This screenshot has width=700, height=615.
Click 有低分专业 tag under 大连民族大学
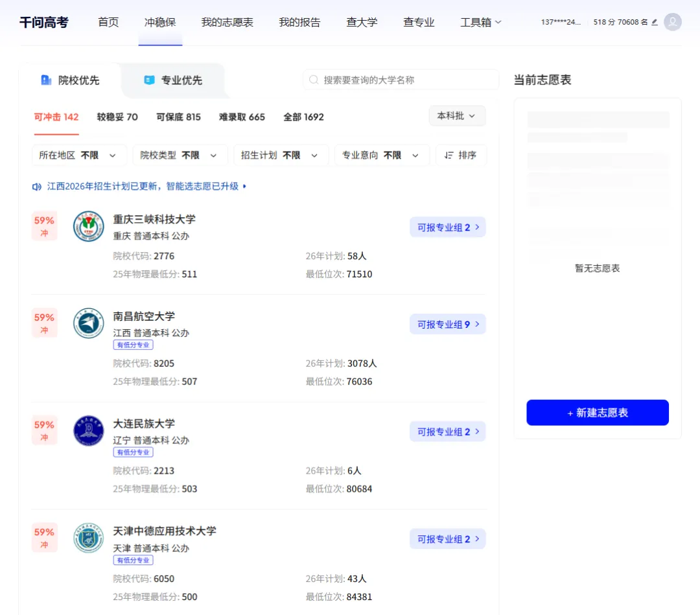pyautogui.click(x=133, y=452)
